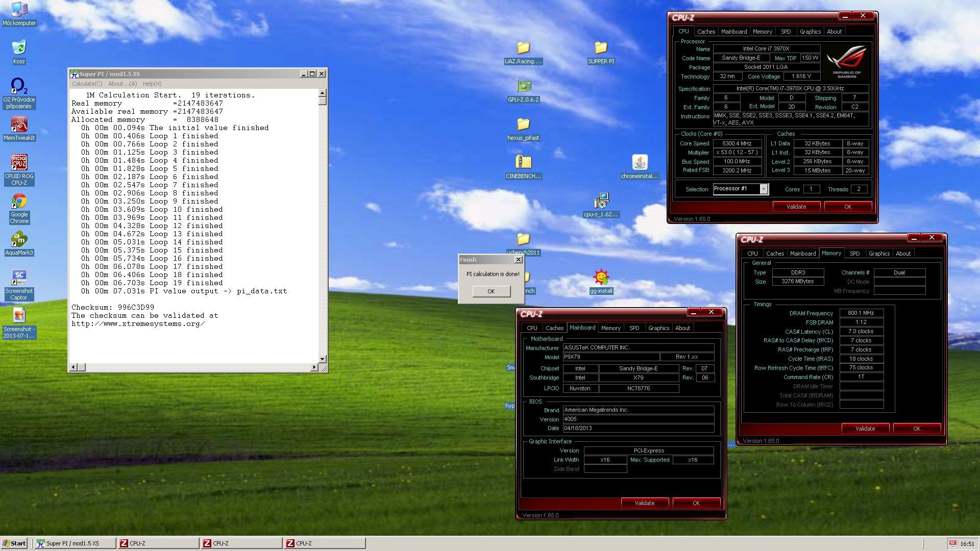Click Super PI vertical scrollbar up arrow

pyautogui.click(x=323, y=93)
